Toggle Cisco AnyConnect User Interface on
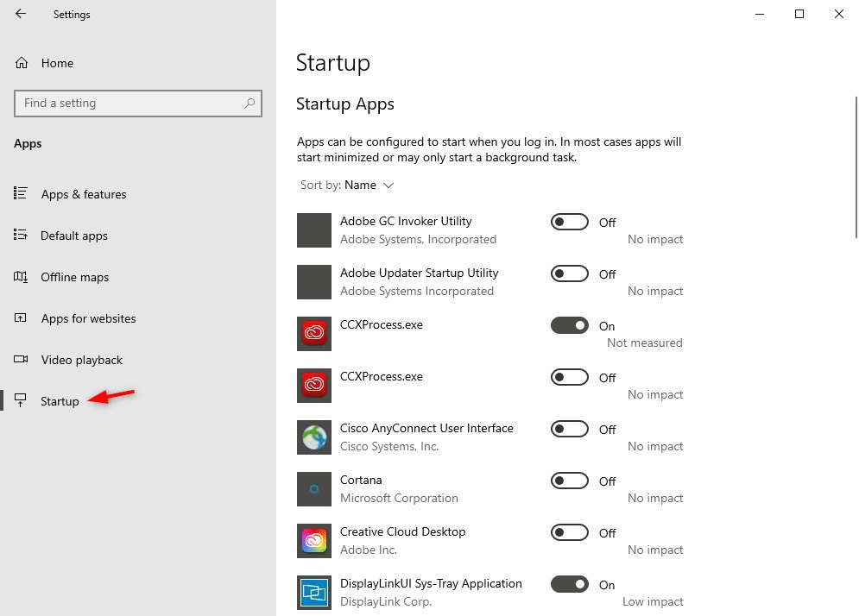859x616 pixels. [x=569, y=429]
